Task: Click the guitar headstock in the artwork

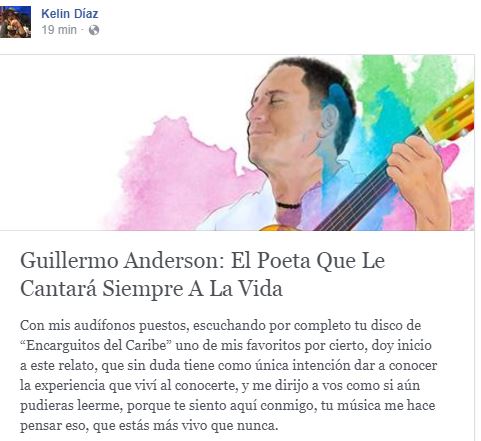Action: pyautogui.click(x=450, y=112)
